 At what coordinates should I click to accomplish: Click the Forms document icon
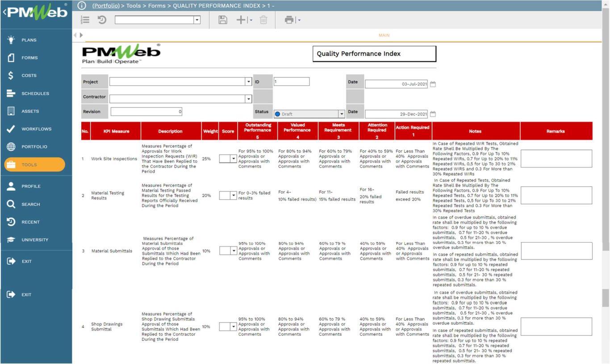click(11, 58)
